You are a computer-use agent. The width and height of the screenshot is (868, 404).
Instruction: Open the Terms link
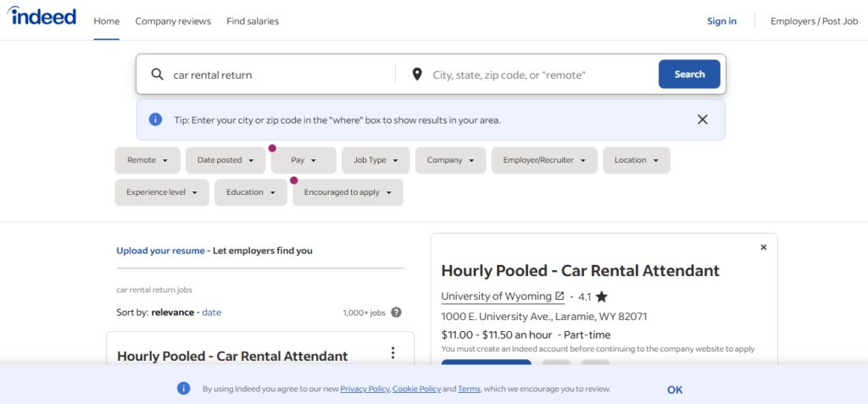pyautogui.click(x=469, y=389)
